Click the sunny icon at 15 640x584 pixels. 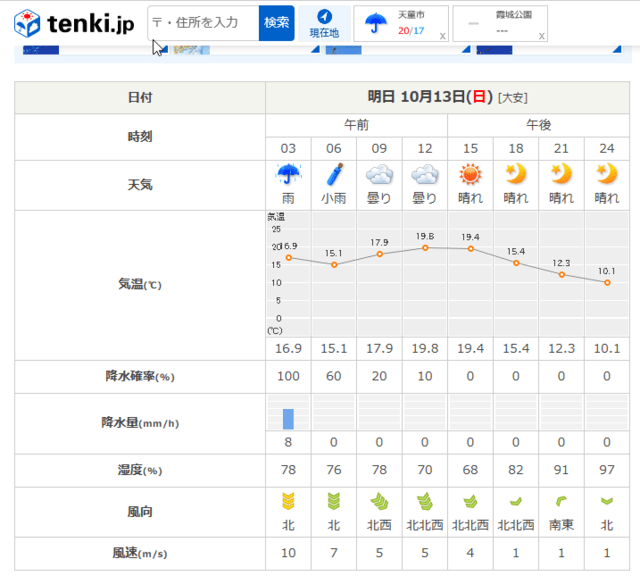coord(470,174)
